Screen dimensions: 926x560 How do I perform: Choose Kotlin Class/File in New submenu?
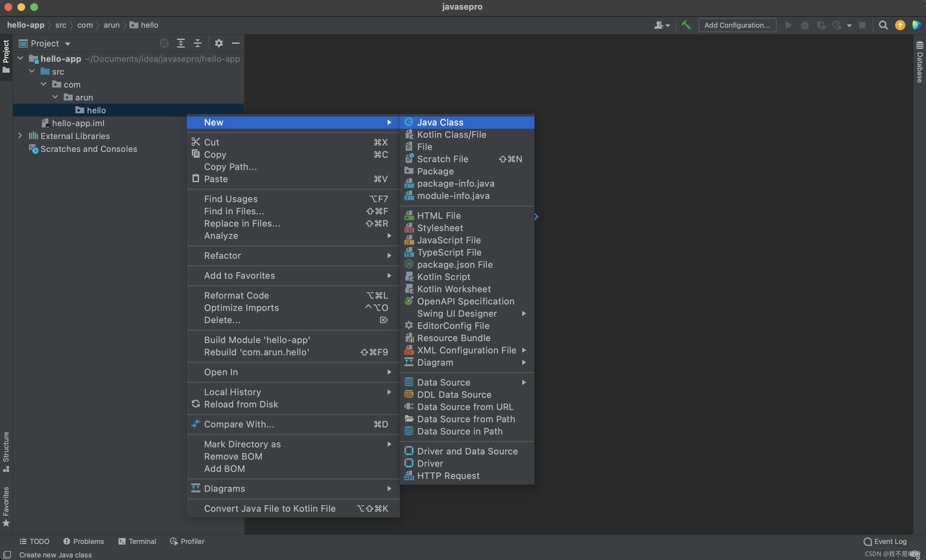click(467, 135)
